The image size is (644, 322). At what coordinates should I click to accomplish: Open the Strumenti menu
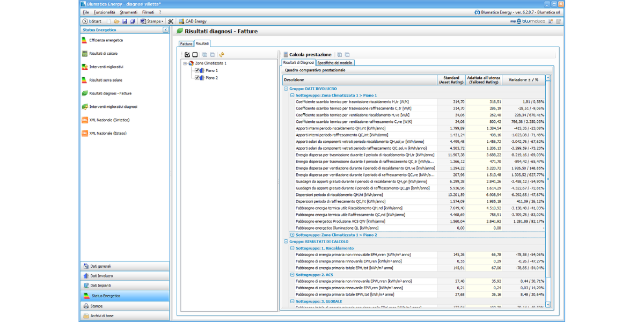128,12
